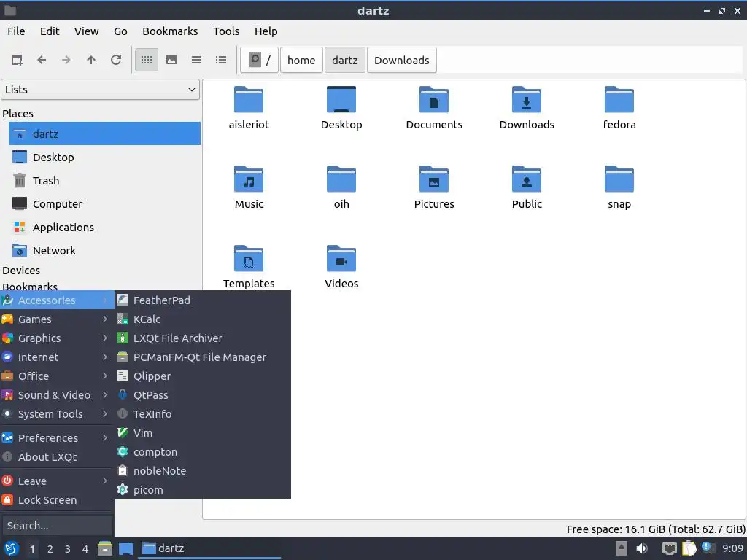This screenshot has width=747, height=560.
Task: Open the Bookmarks menu
Action: [170, 31]
